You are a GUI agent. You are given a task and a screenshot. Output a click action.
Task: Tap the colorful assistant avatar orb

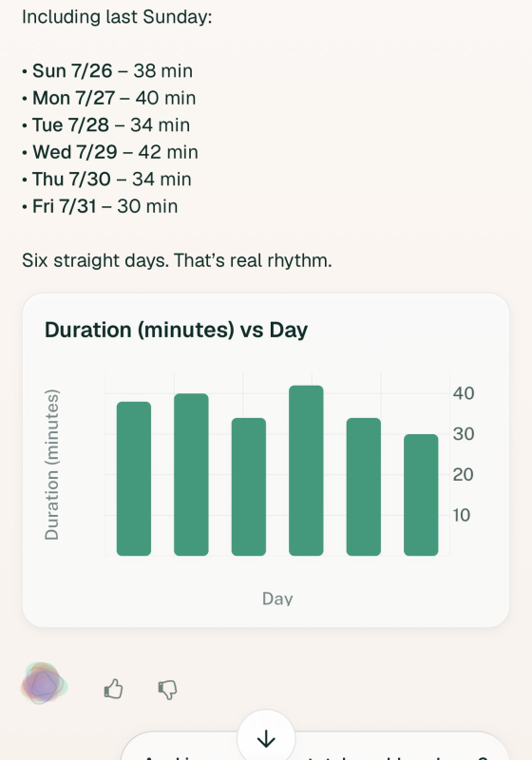click(44, 683)
